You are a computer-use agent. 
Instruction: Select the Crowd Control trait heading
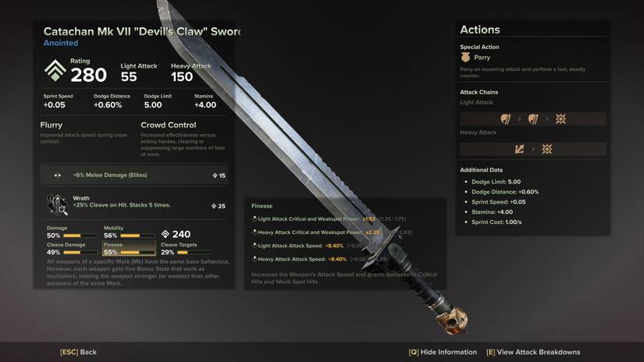pyautogui.click(x=169, y=125)
